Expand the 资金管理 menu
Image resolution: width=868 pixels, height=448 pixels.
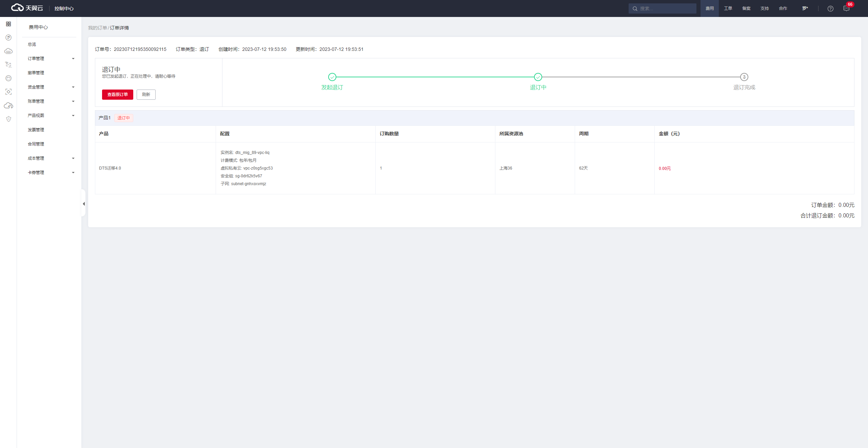(x=51, y=87)
